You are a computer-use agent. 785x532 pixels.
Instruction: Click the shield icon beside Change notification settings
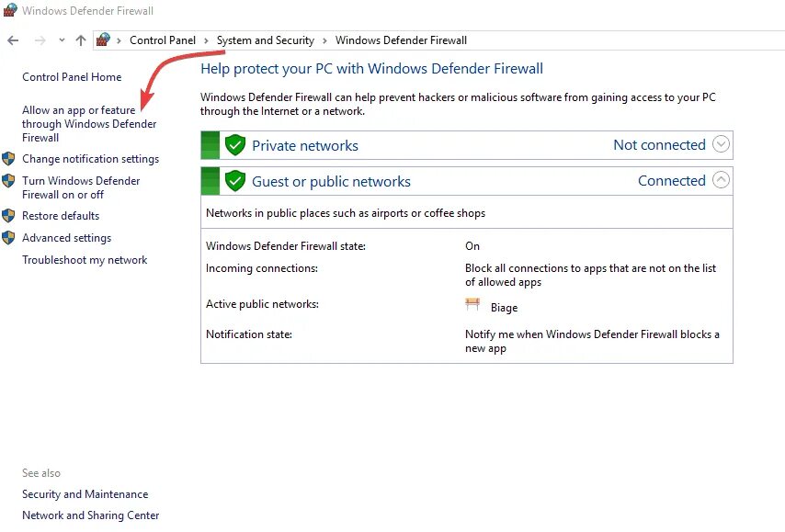[x=8, y=159]
